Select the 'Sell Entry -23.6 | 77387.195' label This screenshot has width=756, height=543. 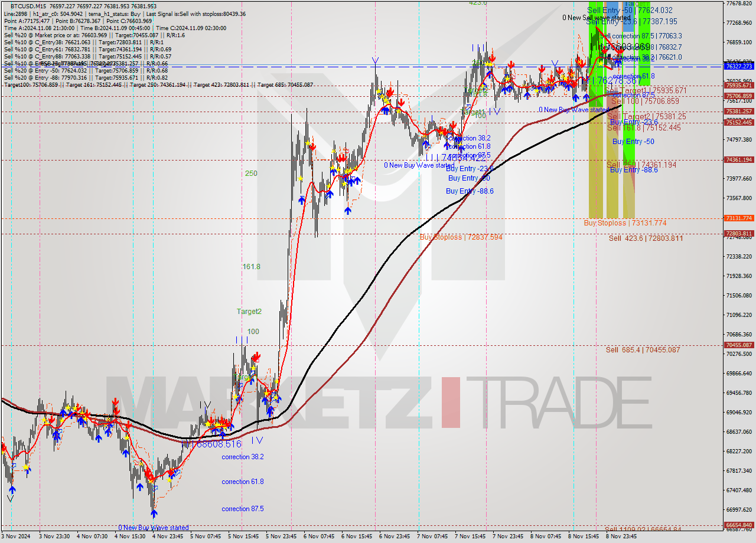[x=631, y=21]
